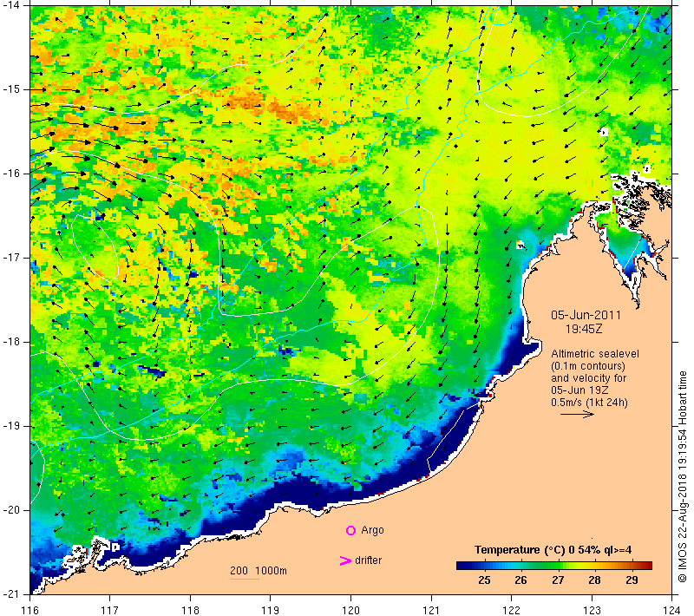694x616 pixels.
Task: Click the longitude axis label 124
Action: pyautogui.click(x=671, y=610)
